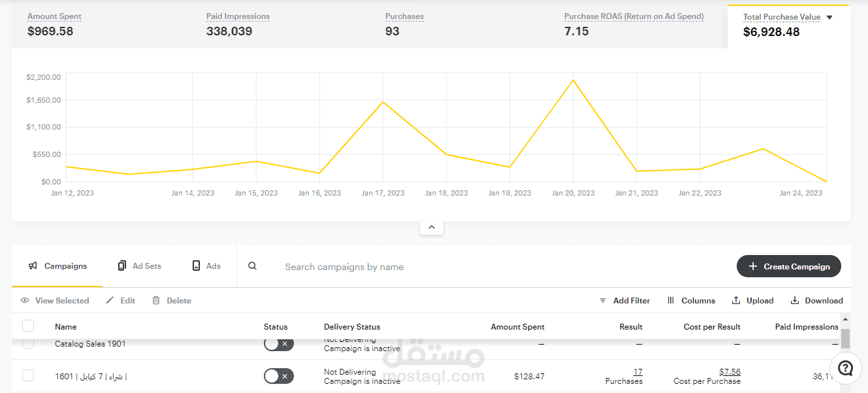Screen dimensions: 868x393
Task: Click the Name column header
Action: click(65, 327)
